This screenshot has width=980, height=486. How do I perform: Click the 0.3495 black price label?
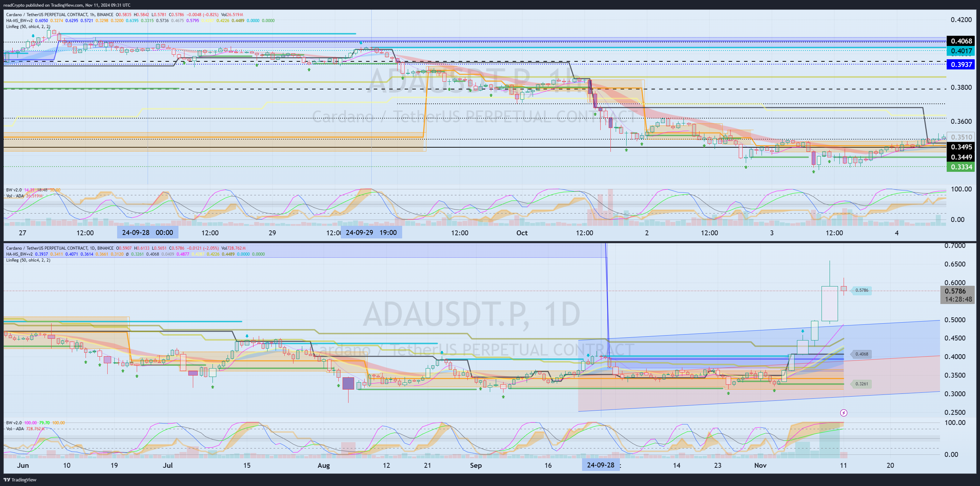961,147
